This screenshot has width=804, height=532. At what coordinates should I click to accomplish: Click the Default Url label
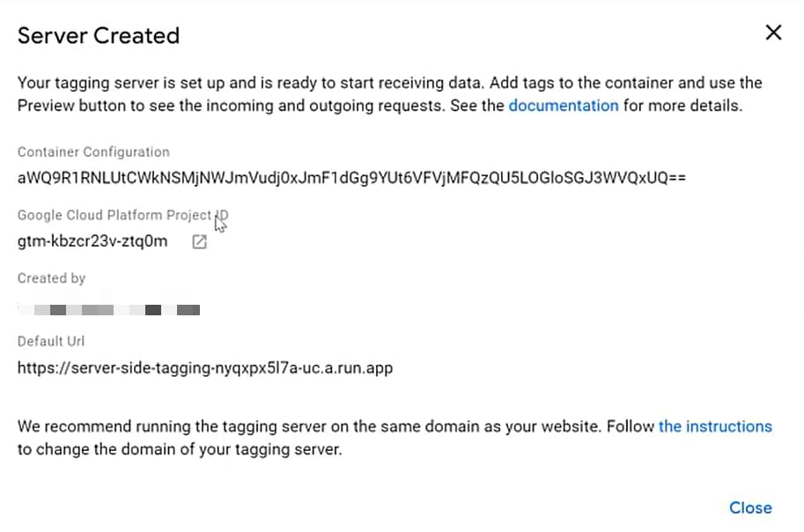[50, 341]
